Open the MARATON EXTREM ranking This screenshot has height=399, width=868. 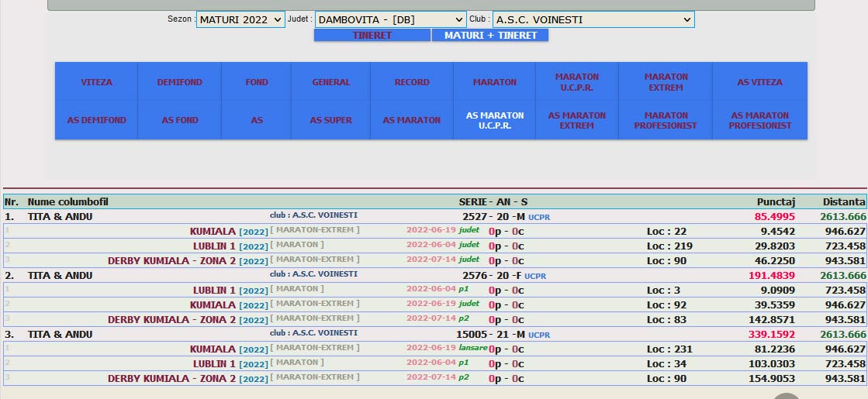[666, 82]
